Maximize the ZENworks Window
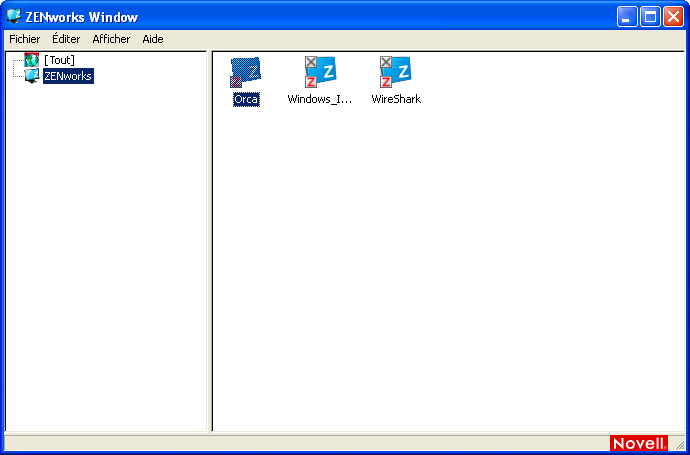 coord(650,17)
